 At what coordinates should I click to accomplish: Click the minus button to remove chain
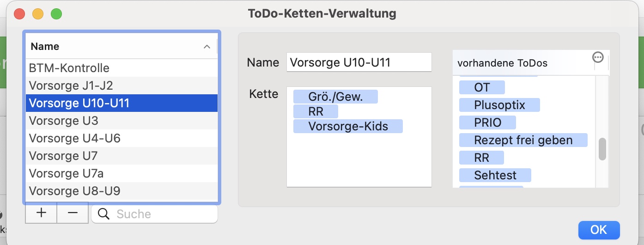pyautogui.click(x=73, y=213)
